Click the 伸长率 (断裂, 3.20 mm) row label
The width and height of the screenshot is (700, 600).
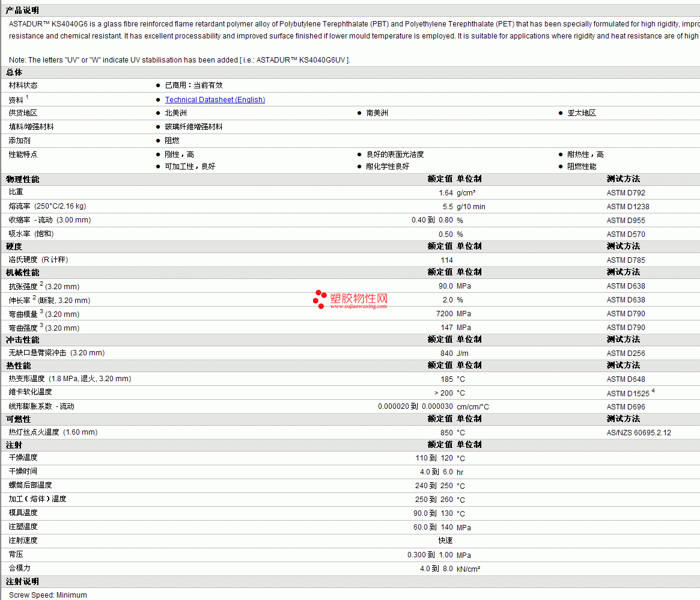(x=49, y=300)
